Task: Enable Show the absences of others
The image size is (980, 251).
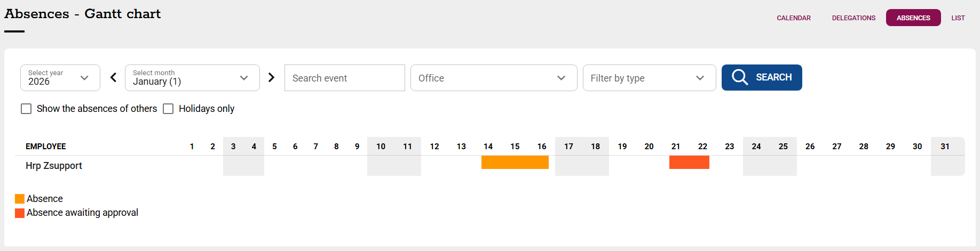Action: [x=26, y=109]
